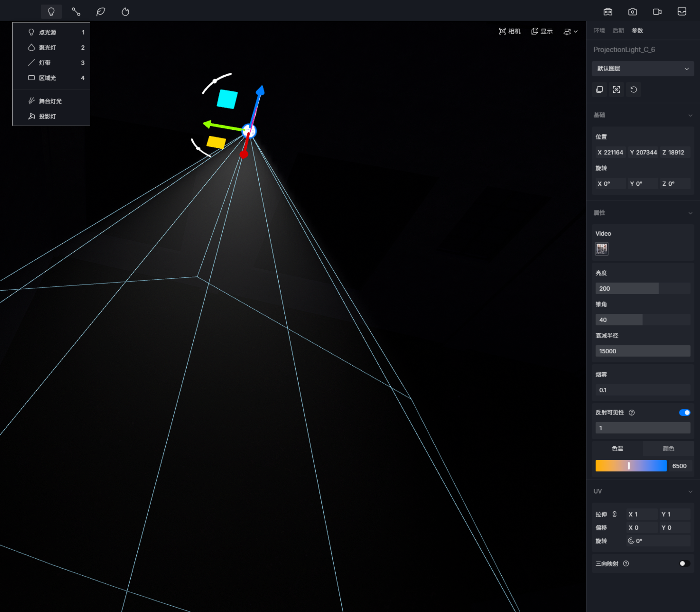
Task: Click the light bulb toolbar icon
Action: pos(51,12)
